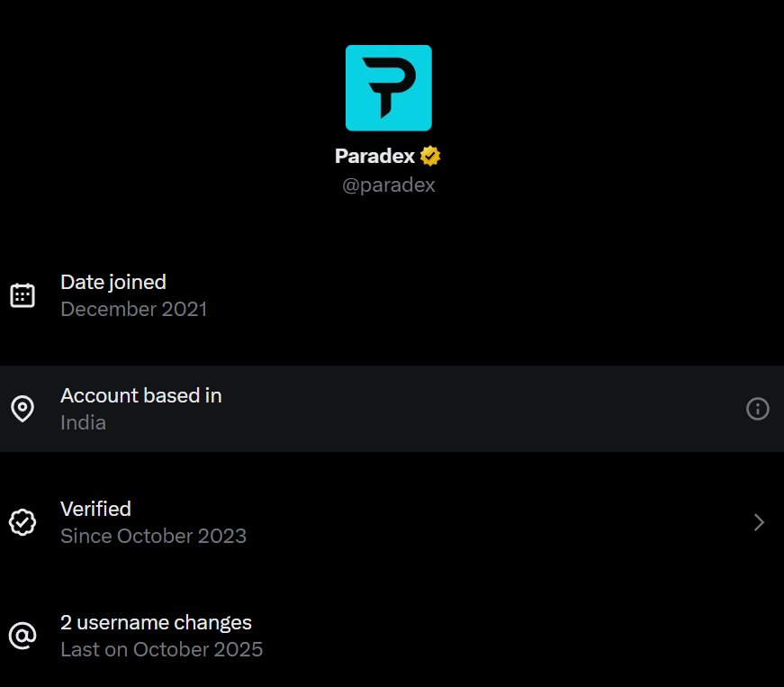Select the Verified label
The image size is (784, 687).
[x=95, y=509]
